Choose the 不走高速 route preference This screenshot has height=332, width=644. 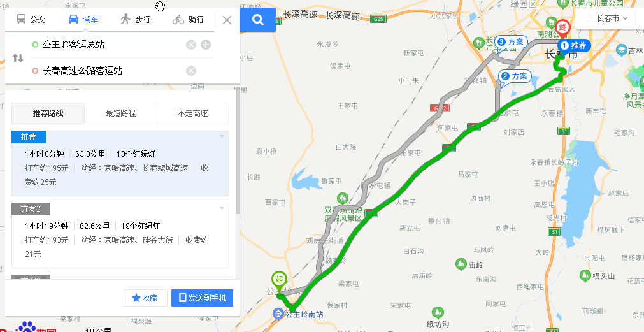[192, 113]
